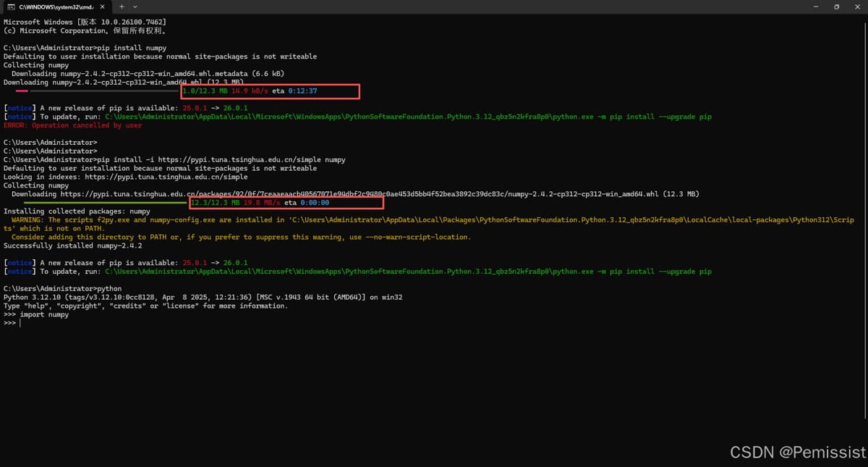Maximize the terminal window

836,7
